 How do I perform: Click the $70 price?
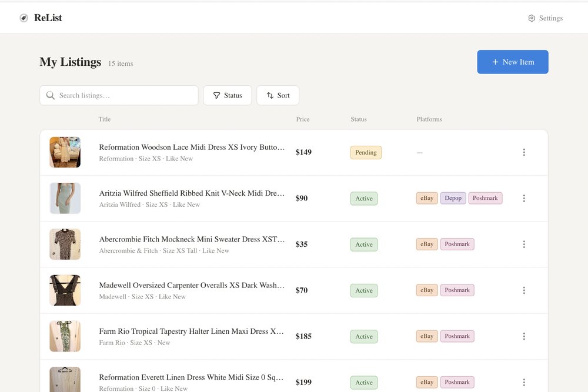point(302,290)
